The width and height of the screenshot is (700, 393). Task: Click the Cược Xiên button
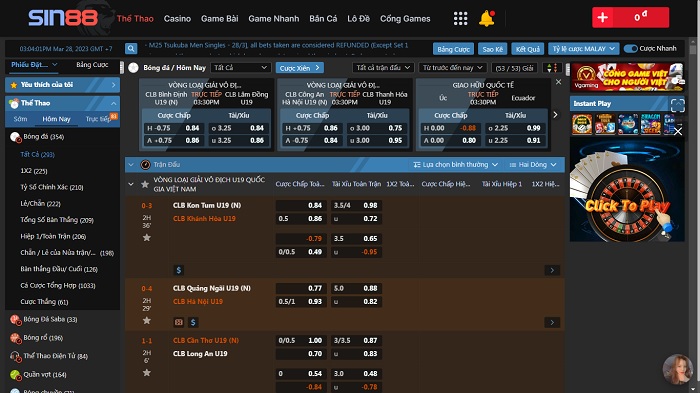click(300, 68)
